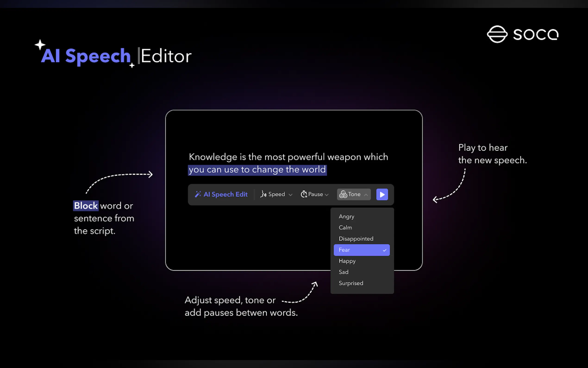Pick the Sad tone option

(x=344, y=272)
